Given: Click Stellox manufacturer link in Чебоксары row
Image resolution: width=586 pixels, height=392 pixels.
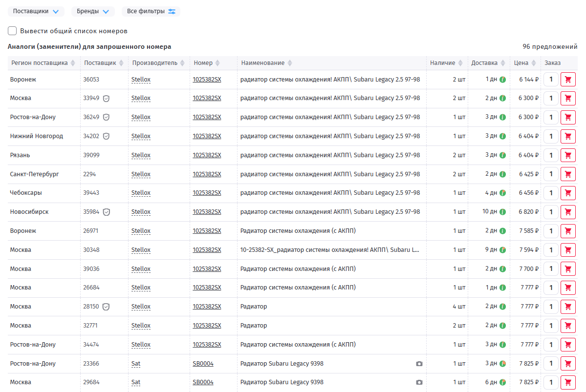Looking at the screenshot, I should pos(141,193).
